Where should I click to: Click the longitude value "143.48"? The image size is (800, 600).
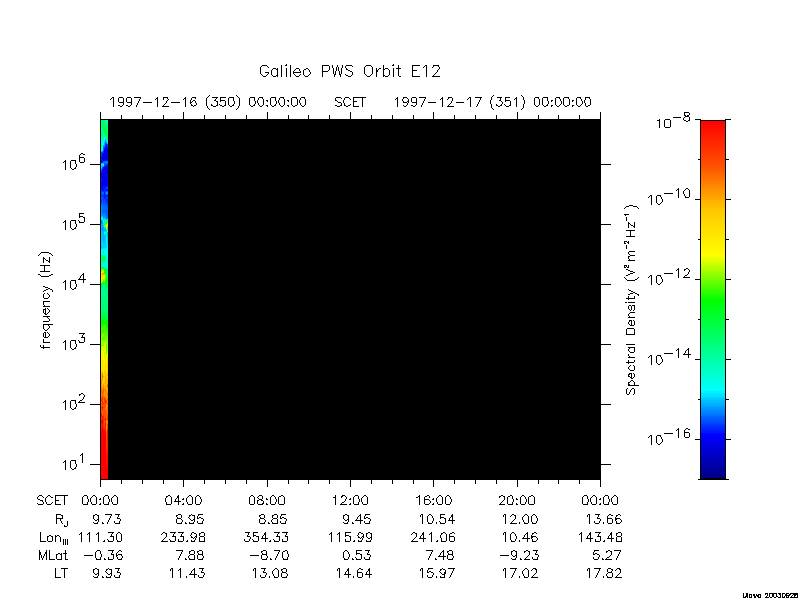pos(600,537)
